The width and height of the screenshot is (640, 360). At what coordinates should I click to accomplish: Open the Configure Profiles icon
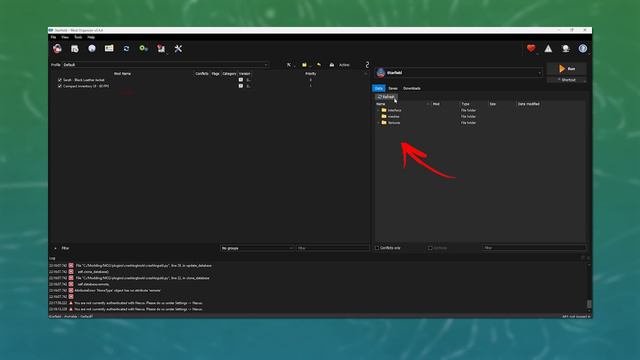pyautogui.click(x=109, y=48)
